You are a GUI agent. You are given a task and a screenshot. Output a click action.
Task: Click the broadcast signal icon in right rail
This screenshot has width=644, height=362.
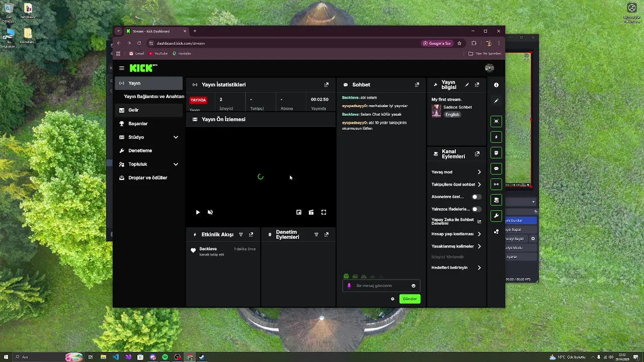pyautogui.click(x=496, y=184)
